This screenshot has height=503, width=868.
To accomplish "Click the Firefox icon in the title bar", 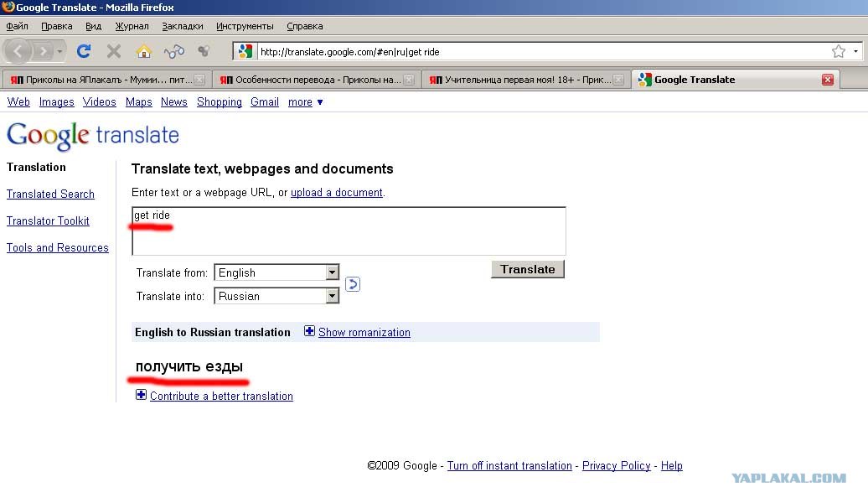I will coord(8,8).
